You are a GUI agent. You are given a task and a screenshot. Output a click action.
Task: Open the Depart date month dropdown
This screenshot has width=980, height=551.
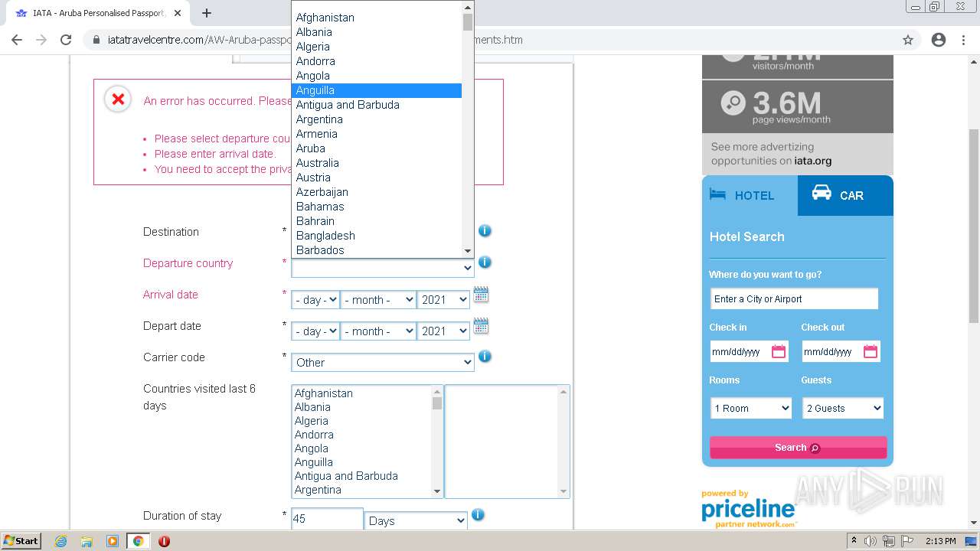[378, 331]
